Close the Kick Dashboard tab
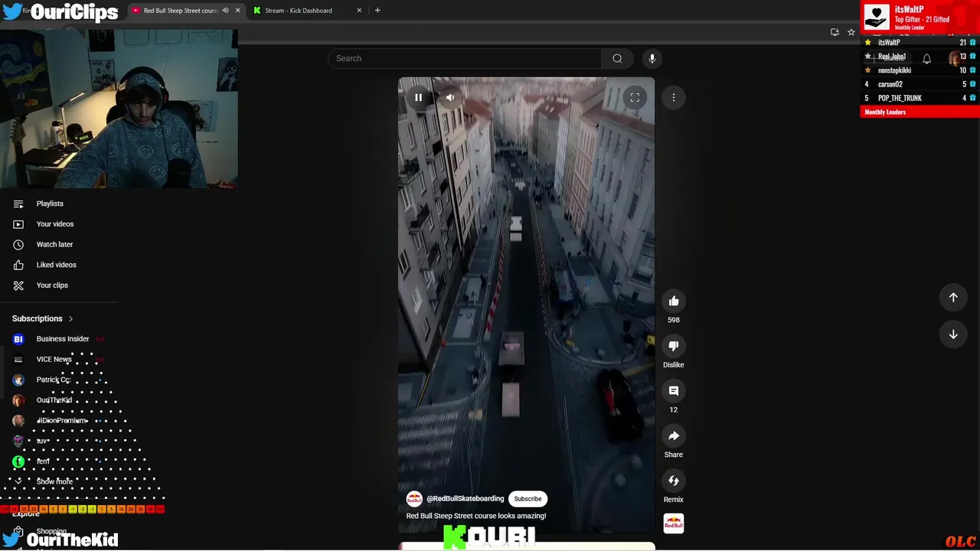The width and height of the screenshot is (980, 551). [359, 11]
